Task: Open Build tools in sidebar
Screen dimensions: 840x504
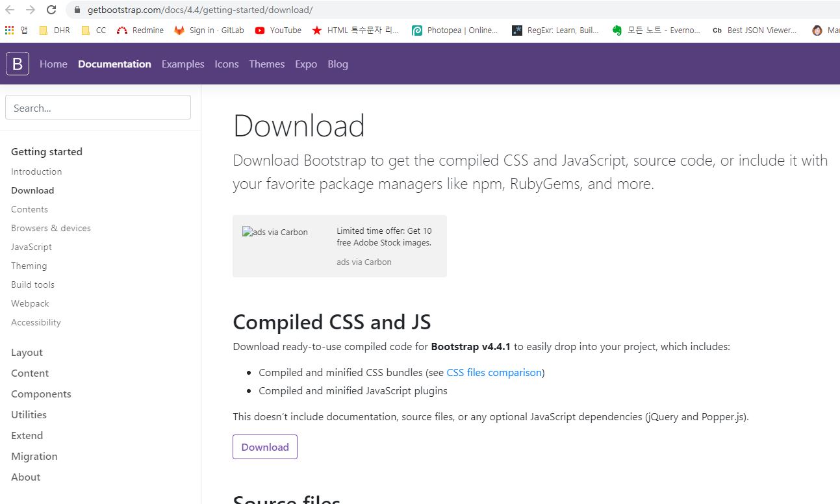Action: (x=32, y=284)
